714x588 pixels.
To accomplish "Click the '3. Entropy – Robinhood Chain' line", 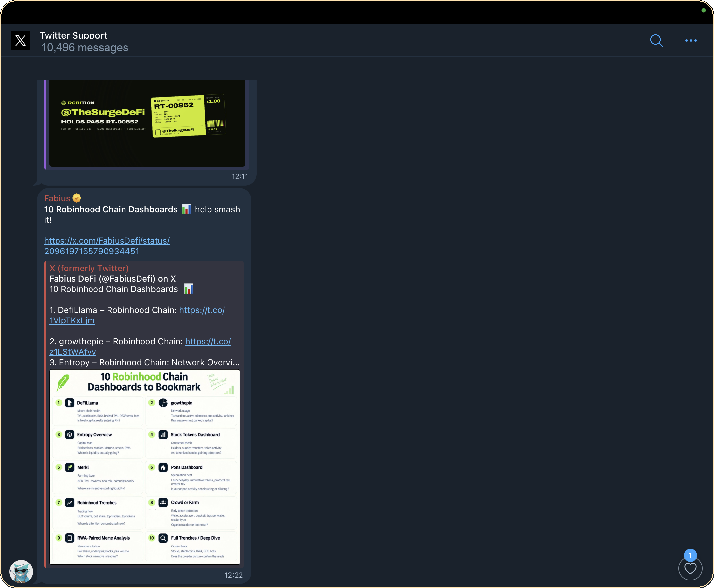I will [x=144, y=362].
